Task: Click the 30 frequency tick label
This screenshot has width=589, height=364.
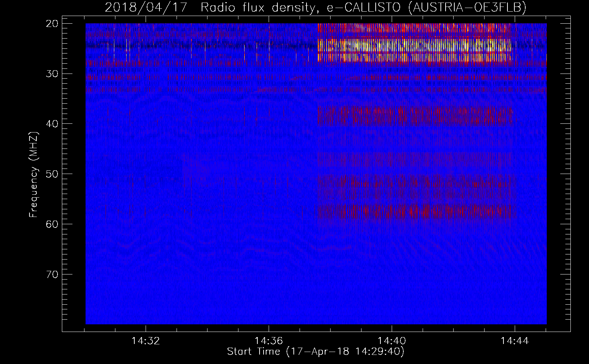Action: point(52,74)
